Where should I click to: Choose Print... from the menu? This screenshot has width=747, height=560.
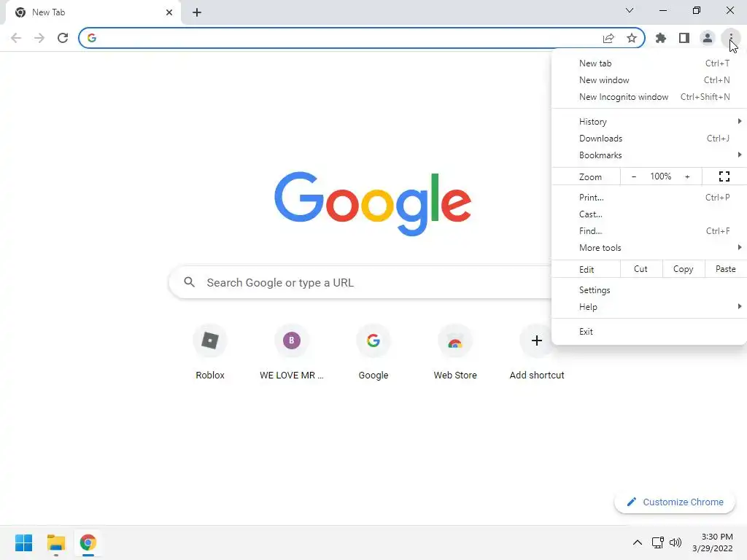coord(649,197)
